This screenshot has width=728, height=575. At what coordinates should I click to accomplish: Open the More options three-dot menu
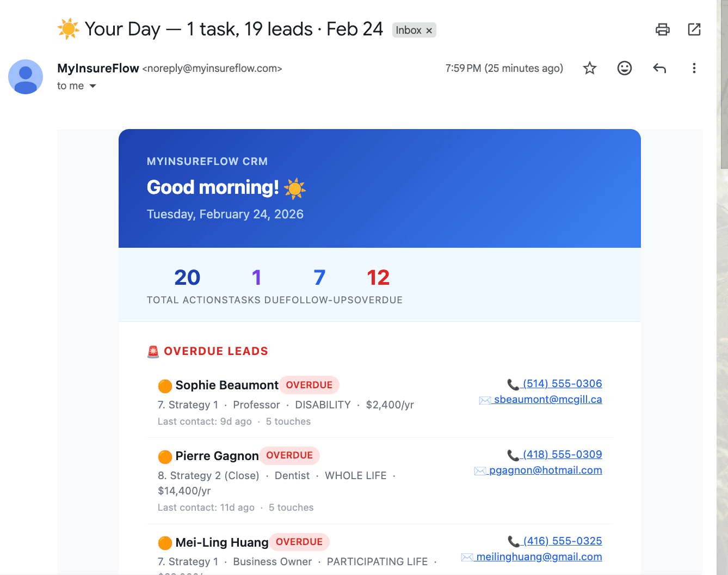[694, 68]
